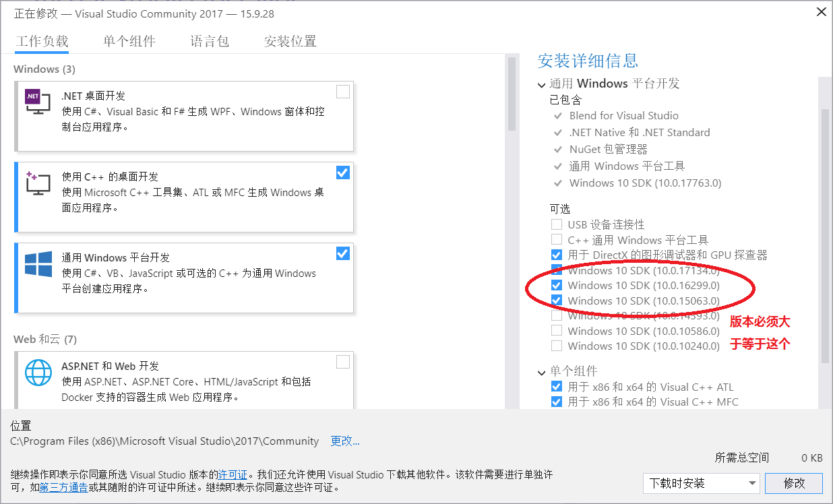
Task: Switch to the 工作负载 tab
Action: click(x=42, y=42)
